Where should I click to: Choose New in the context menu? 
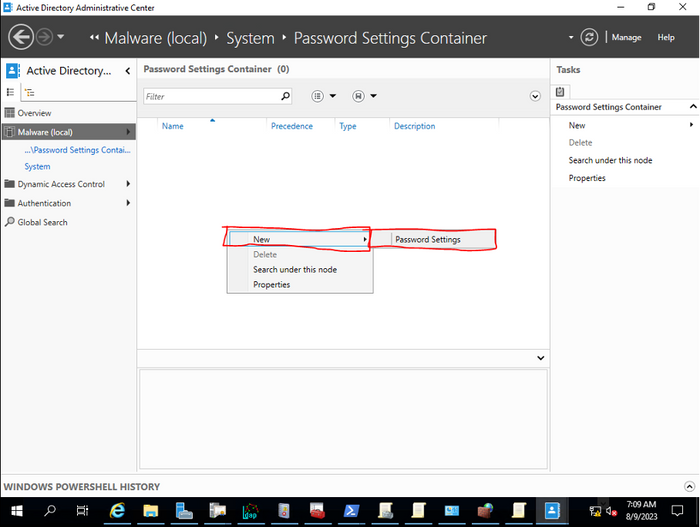[x=299, y=239]
